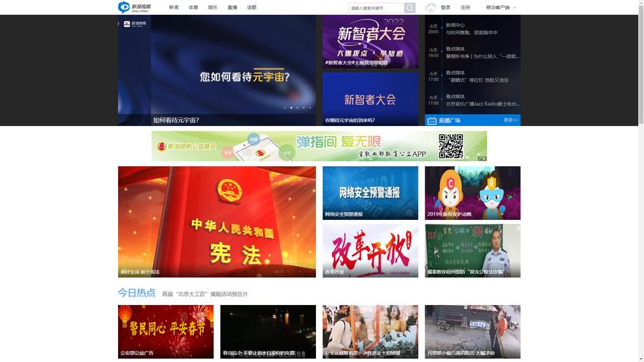Open the 改革开放 video thumbnail
Screen dimensions: 644x362
(370, 250)
